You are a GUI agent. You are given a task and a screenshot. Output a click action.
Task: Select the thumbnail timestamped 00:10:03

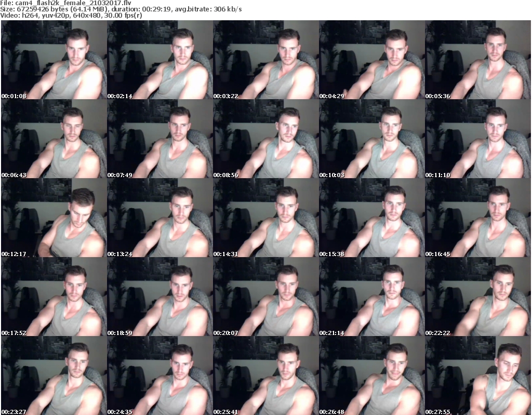pos(372,139)
